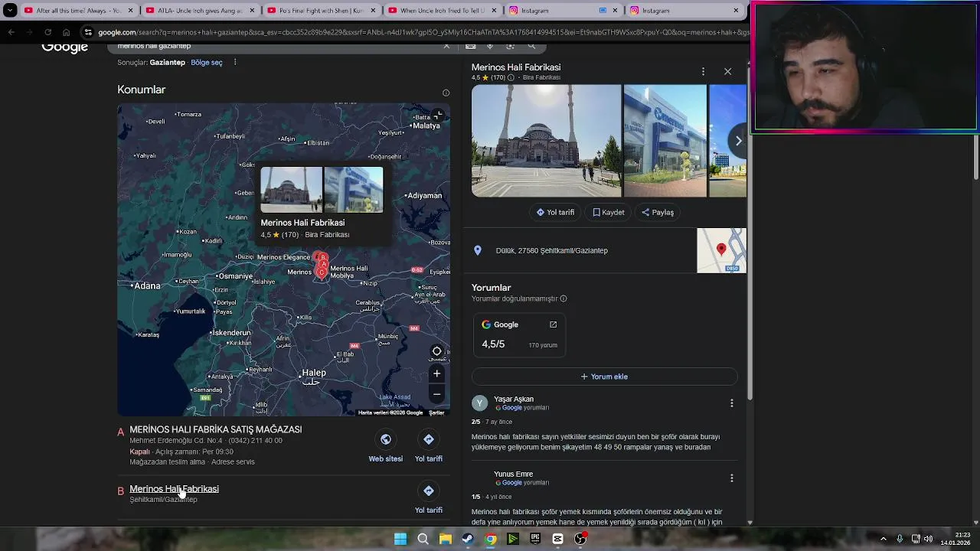980x551 pixels.
Task: Open MERİNOS HALI FABRİKA SATIŞ MAĞAZASI listing
Action: coord(215,429)
